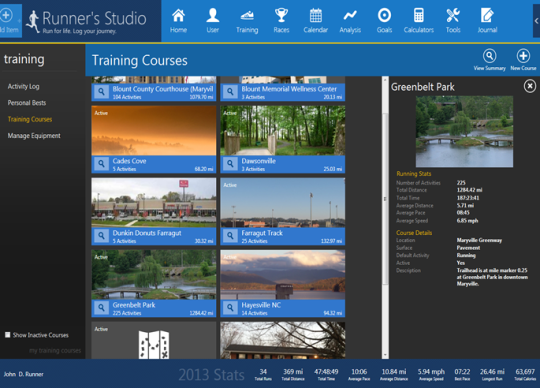Open the Journal section
Viewport: 540px width, 388px height.
tap(487, 21)
